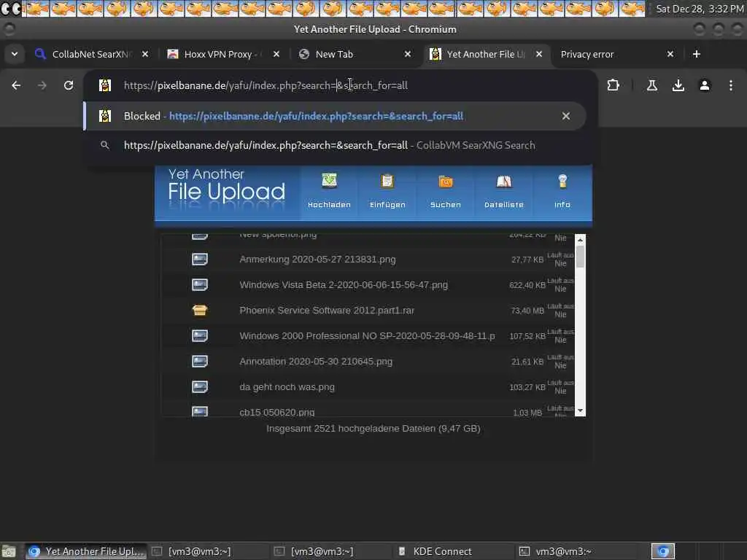Close the Privacy error tab
The width and height of the screenshot is (747, 560).
(x=670, y=54)
